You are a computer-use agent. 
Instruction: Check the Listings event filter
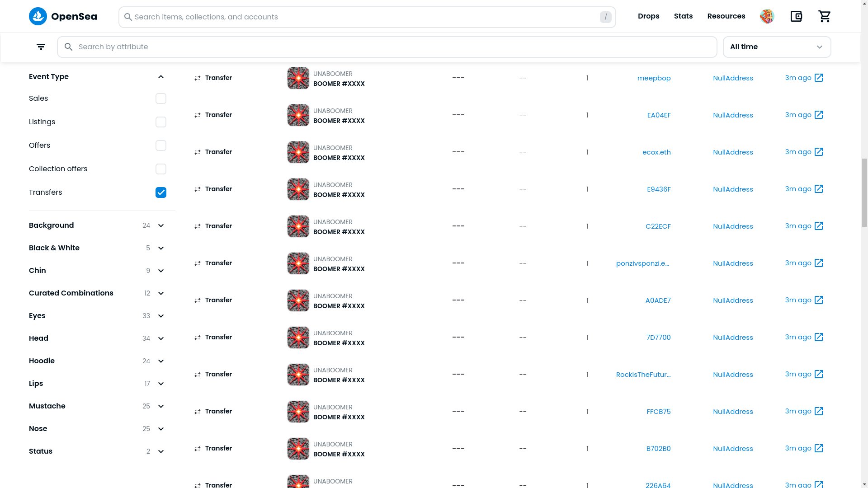pos(161,122)
